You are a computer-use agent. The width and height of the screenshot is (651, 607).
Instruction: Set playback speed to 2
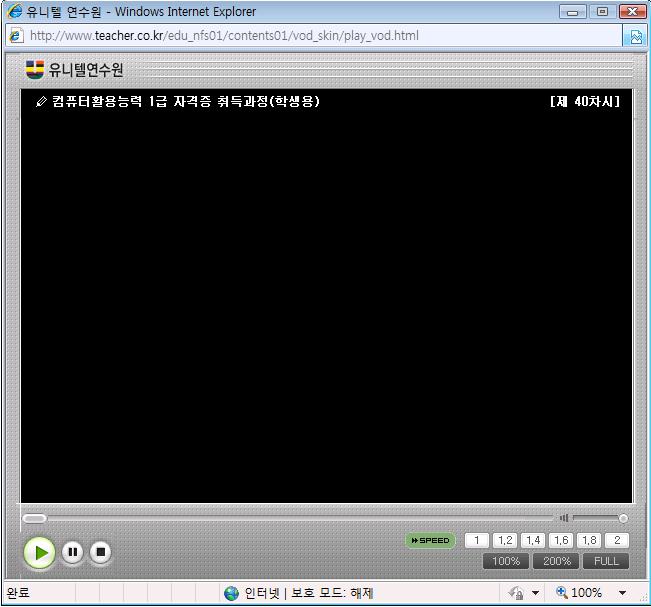[617, 540]
